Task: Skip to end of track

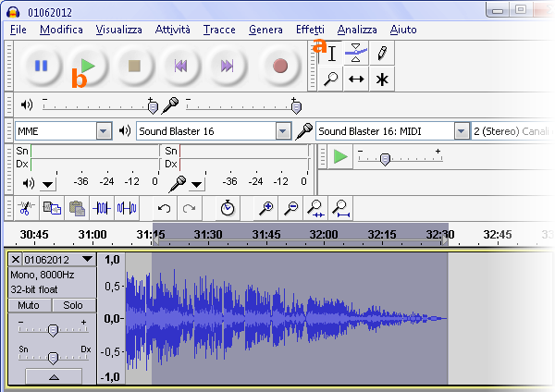Action: tap(226, 66)
